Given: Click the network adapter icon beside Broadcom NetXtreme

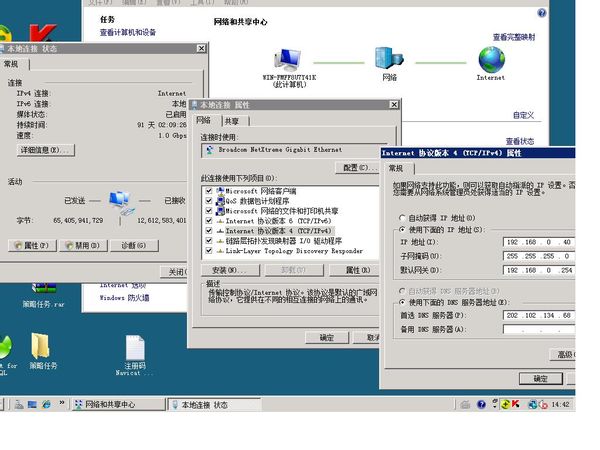Looking at the screenshot, I should tap(210, 150).
